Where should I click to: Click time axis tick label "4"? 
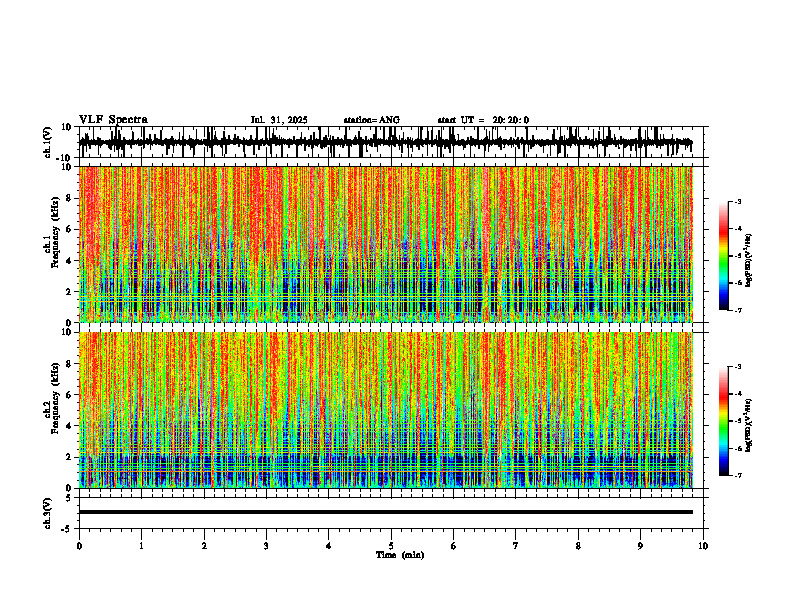[x=329, y=546]
